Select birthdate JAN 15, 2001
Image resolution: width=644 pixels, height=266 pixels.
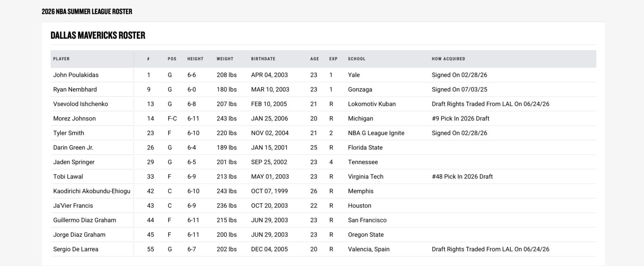(269, 148)
